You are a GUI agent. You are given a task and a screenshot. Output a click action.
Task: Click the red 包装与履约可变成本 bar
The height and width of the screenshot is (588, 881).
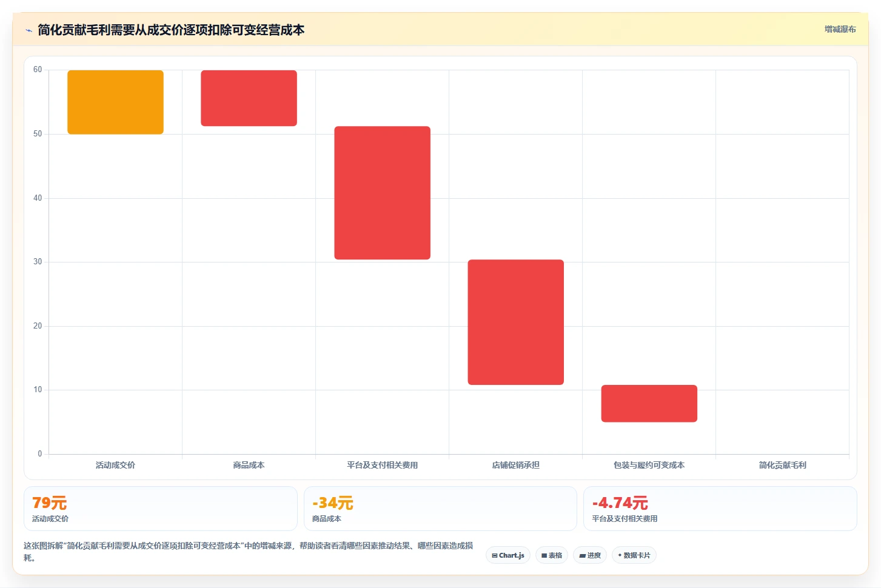649,403
